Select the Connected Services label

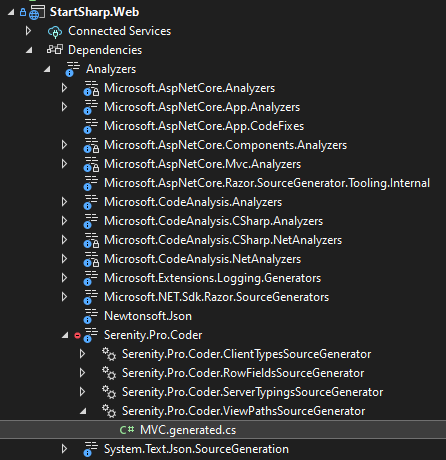pos(120,31)
